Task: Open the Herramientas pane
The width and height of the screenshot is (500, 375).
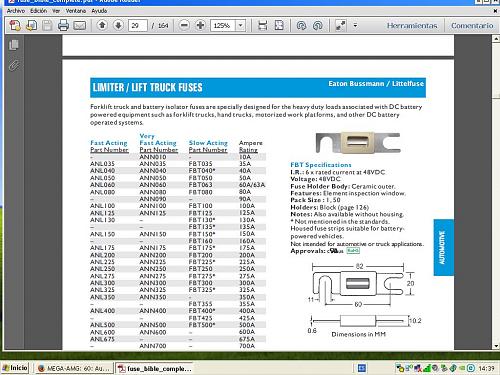Action: (412, 25)
